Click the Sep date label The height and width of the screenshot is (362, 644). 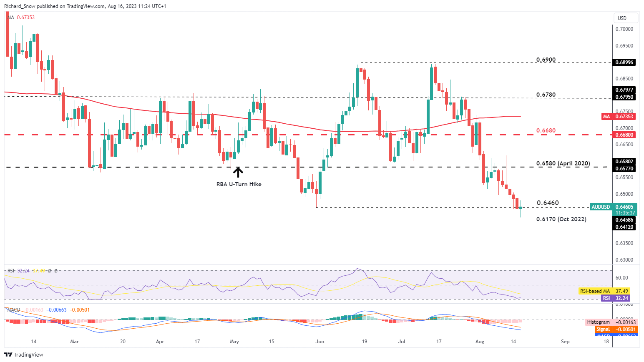click(x=565, y=342)
